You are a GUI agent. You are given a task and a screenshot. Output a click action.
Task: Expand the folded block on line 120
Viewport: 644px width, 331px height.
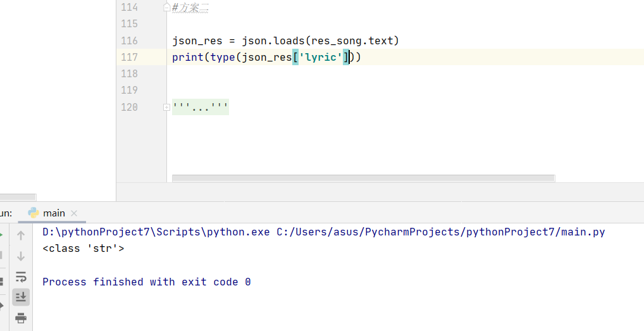tap(166, 107)
